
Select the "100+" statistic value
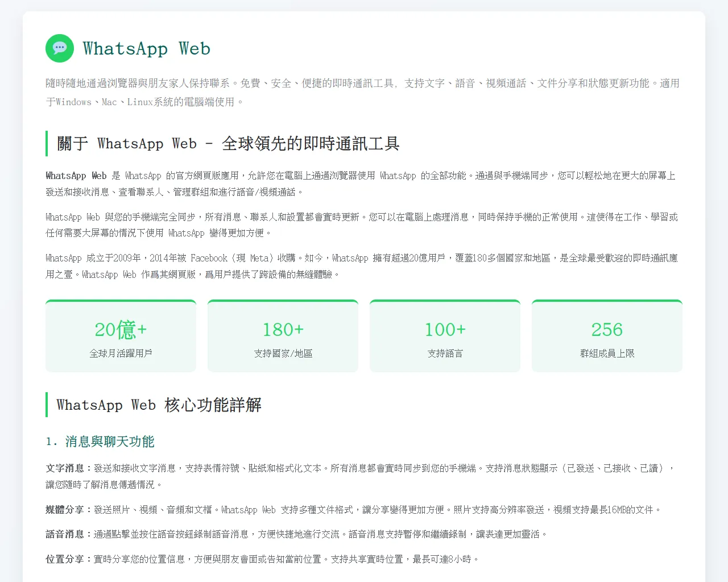click(x=445, y=330)
